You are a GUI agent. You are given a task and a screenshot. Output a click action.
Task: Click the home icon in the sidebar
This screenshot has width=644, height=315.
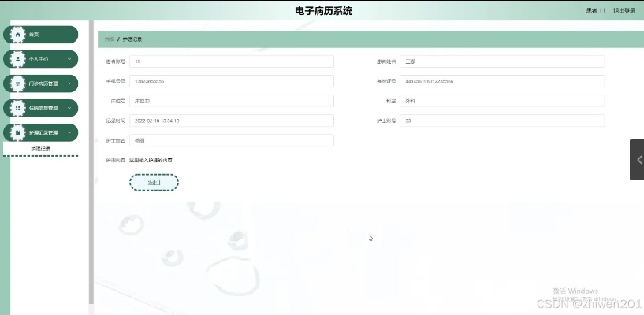point(17,35)
